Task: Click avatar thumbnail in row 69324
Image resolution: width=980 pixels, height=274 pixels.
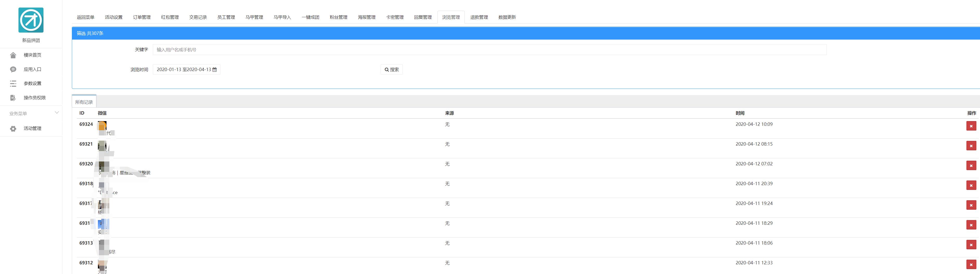Action: [102, 126]
